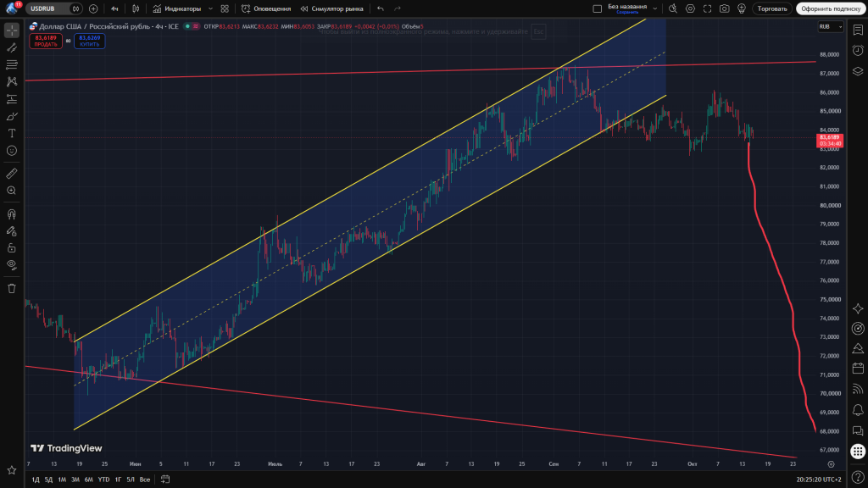
Task: Toggle the favorites star toolbar
Action: [12, 470]
